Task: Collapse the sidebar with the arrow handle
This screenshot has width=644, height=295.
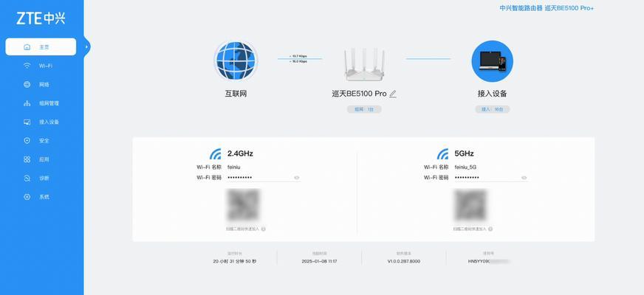Action: pos(86,46)
